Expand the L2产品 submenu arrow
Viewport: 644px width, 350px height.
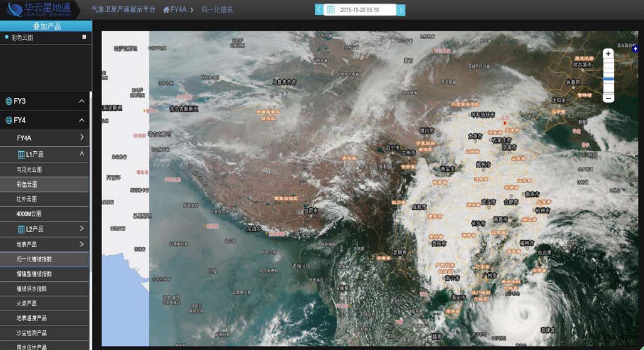pyautogui.click(x=82, y=228)
